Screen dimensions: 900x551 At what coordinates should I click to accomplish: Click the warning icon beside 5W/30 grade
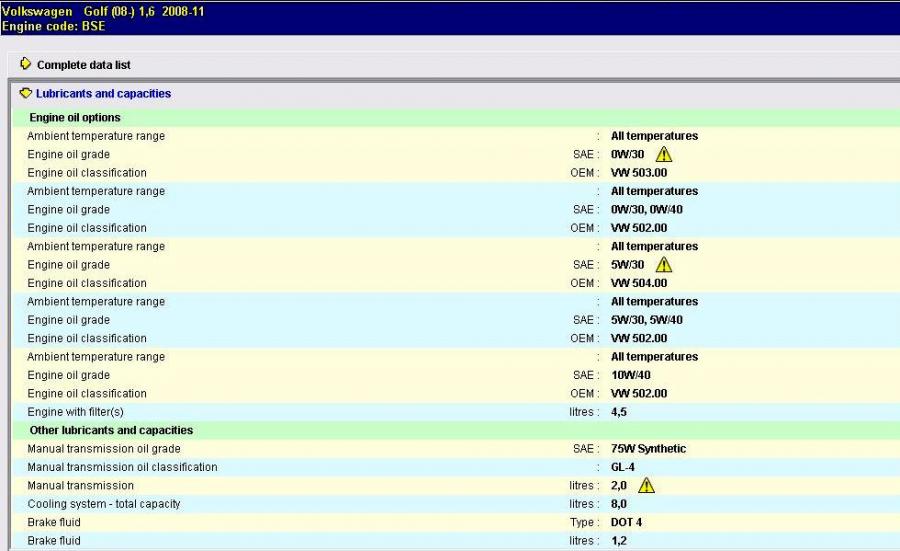664,265
